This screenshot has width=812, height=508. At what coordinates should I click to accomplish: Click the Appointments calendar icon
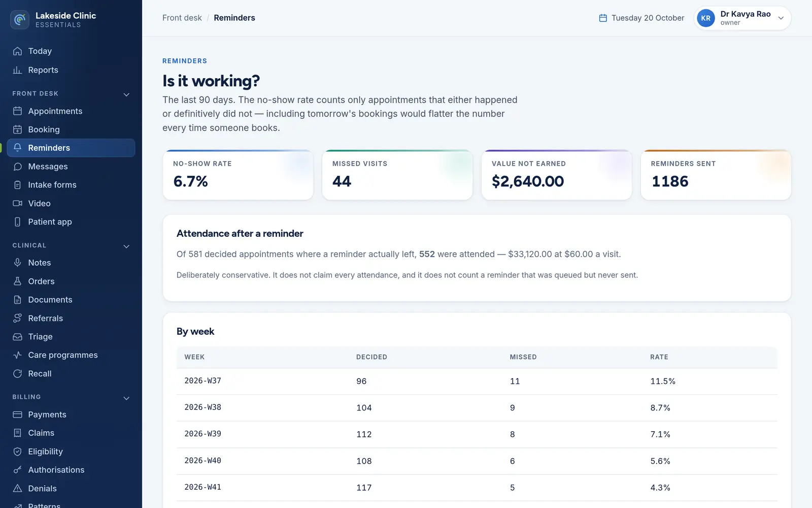[17, 111]
